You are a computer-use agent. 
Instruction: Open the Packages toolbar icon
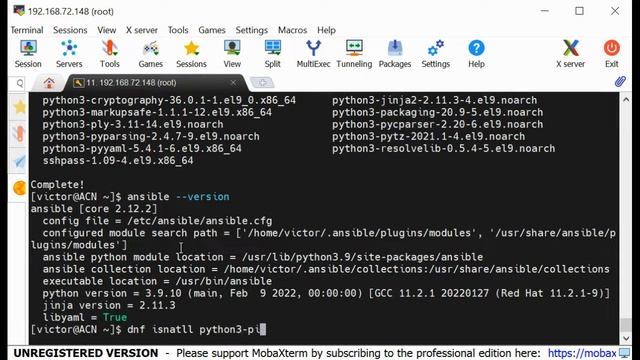coord(395,54)
